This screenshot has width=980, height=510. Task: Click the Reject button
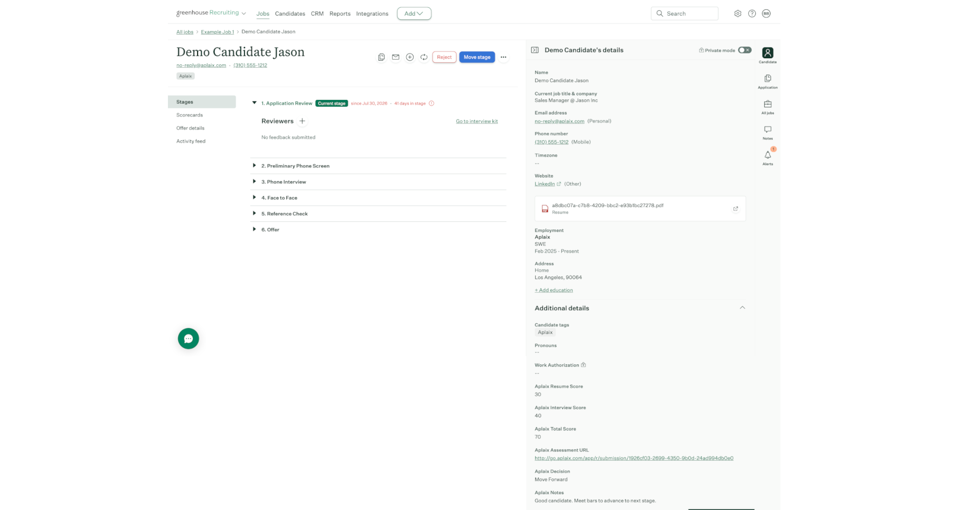coord(444,57)
